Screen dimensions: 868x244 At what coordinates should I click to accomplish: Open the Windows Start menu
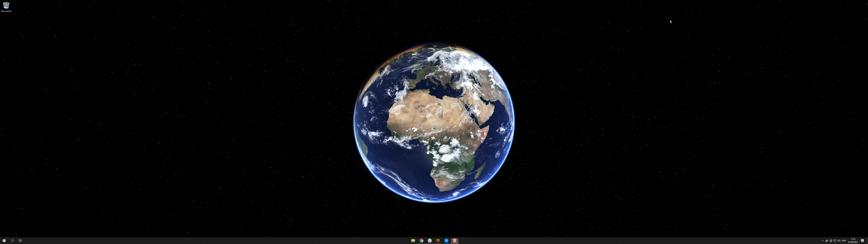click(4, 241)
